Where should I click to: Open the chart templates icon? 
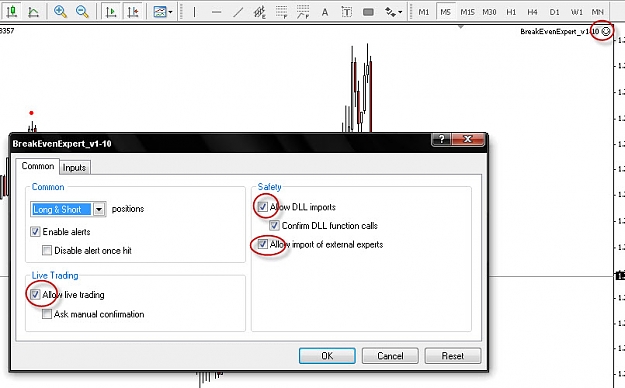coord(160,12)
